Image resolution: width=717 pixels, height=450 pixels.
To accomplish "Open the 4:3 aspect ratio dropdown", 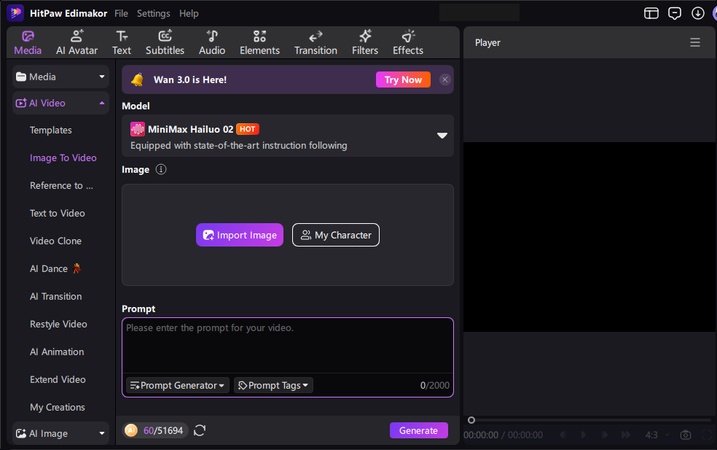I will click(657, 435).
